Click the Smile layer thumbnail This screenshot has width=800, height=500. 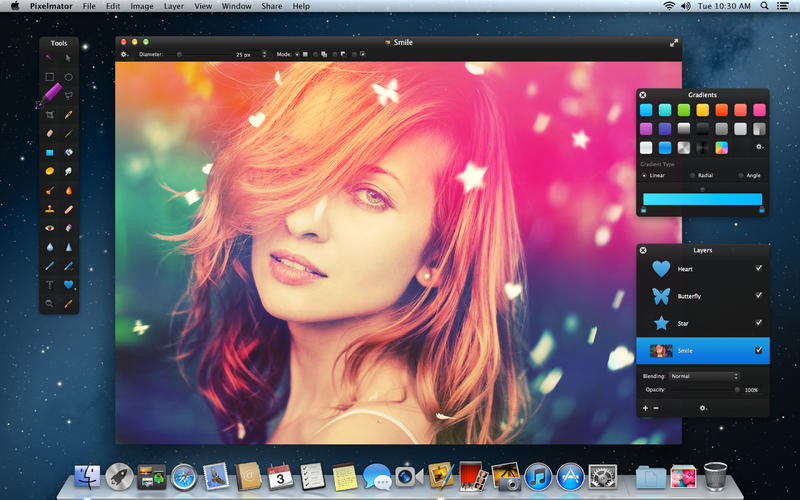[661, 351]
